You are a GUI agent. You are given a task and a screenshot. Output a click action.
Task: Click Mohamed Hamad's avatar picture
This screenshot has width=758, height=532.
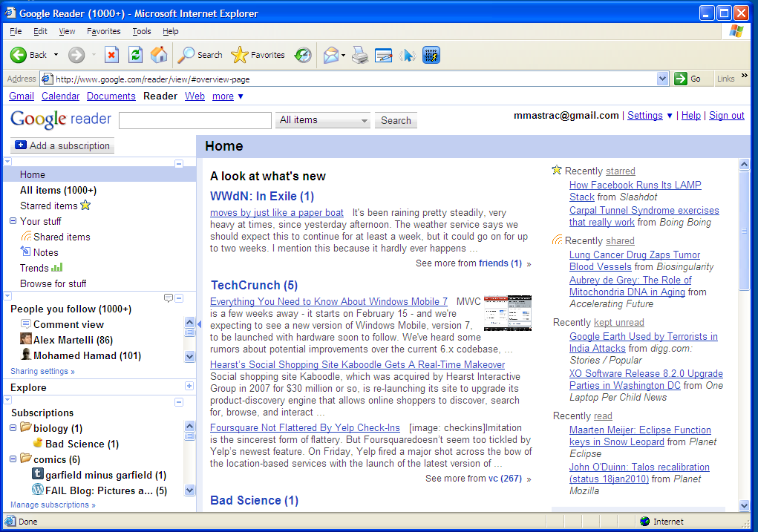(x=26, y=354)
